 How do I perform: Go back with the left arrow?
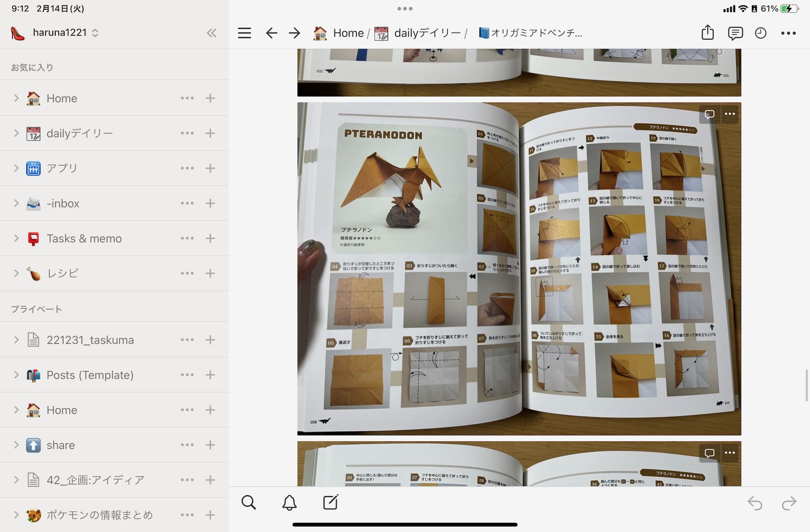[271, 33]
